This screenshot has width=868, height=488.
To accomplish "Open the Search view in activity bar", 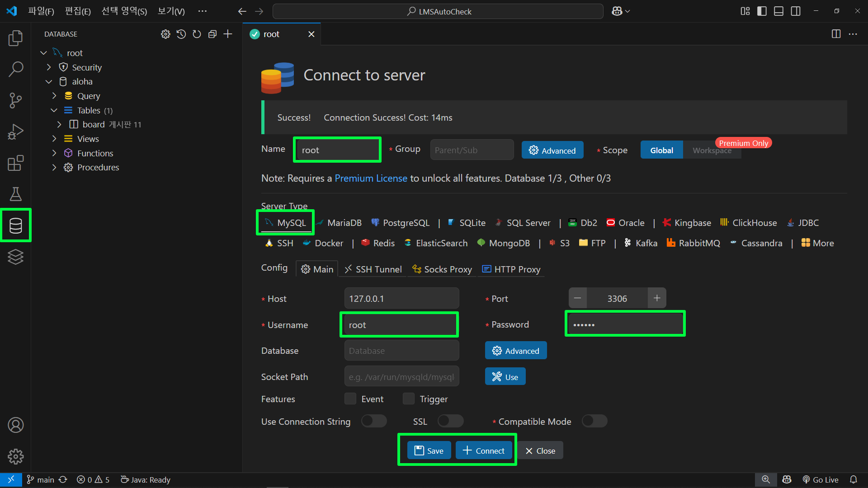I will coord(15,69).
